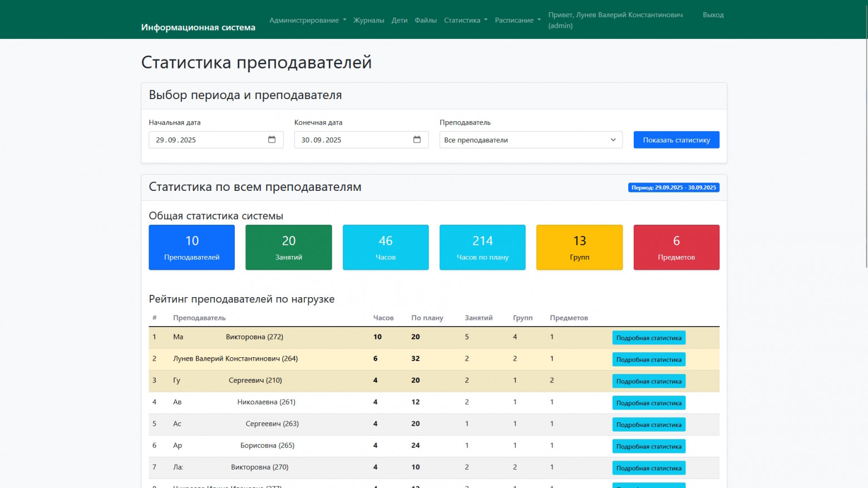Expand the Администрирование dropdown menu
This screenshot has width=868, height=488.
(307, 19)
